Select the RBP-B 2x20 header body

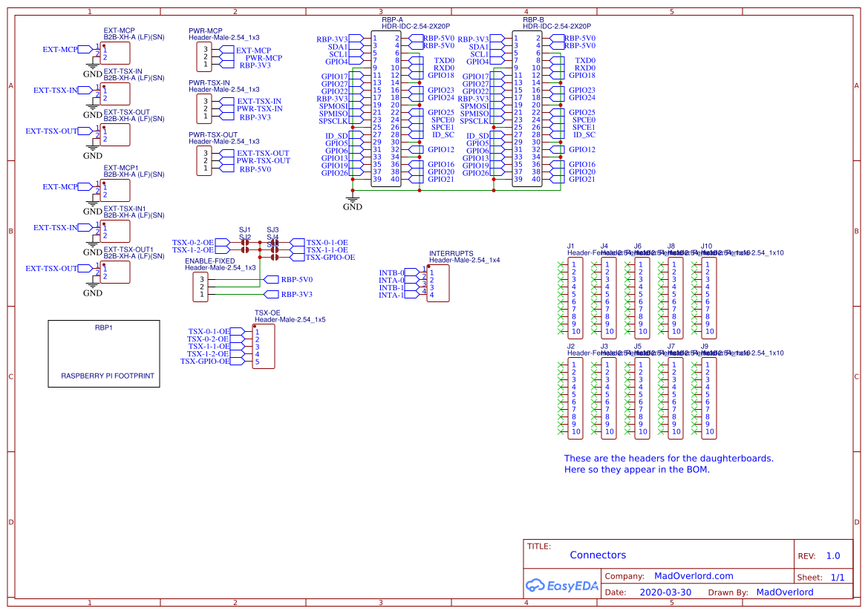(526, 108)
